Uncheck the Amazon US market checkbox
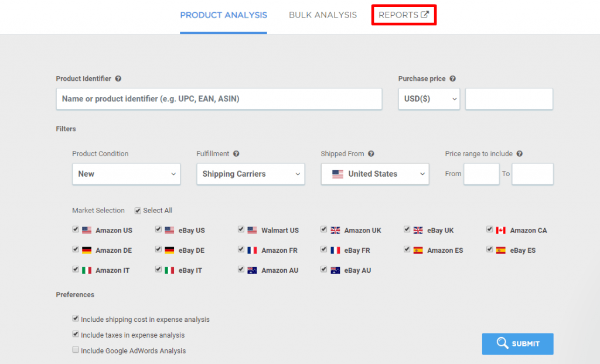Viewport: 600px width, 364px height. click(76, 229)
